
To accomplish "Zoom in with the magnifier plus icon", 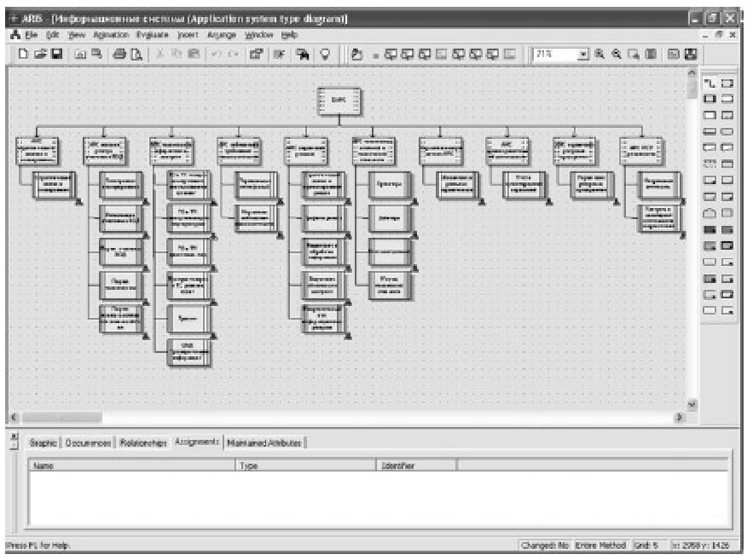I will click(600, 55).
